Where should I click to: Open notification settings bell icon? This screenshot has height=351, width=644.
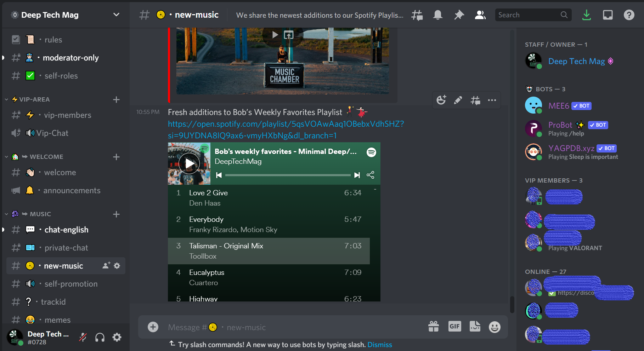[x=438, y=15]
